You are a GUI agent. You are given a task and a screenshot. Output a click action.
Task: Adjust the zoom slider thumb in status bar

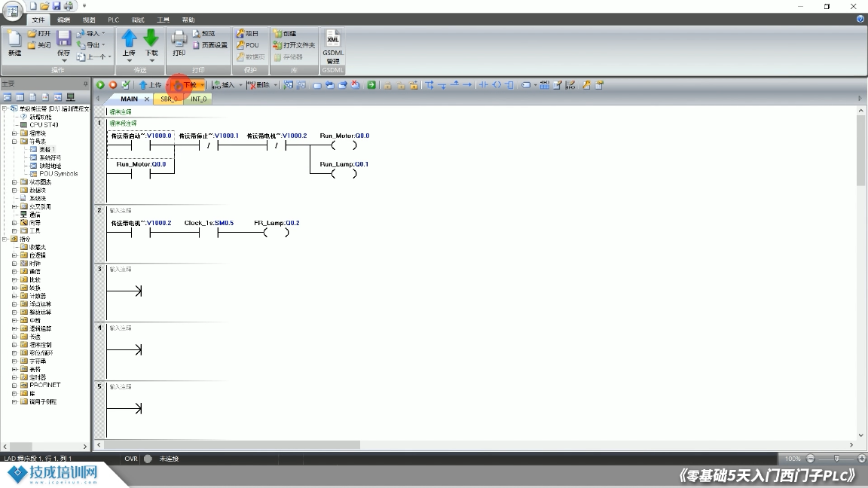point(836,459)
